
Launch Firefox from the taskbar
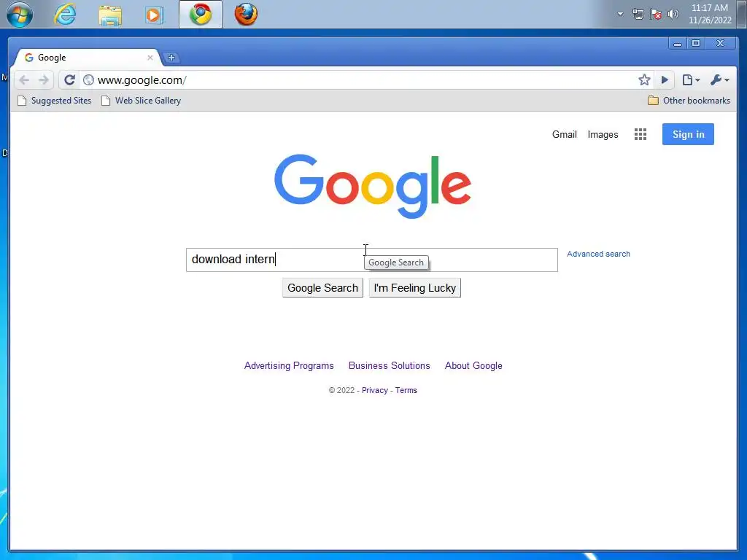pyautogui.click(x=246, y=15)
